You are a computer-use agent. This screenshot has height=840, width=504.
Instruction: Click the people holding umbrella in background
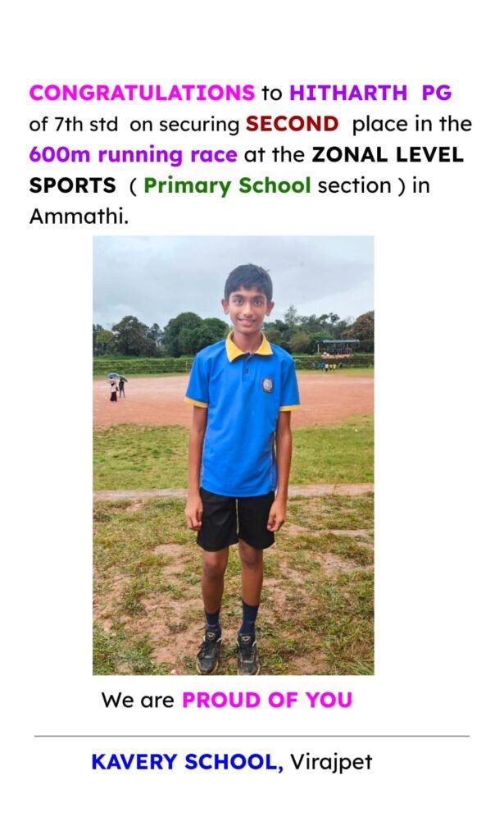[116, 386]
